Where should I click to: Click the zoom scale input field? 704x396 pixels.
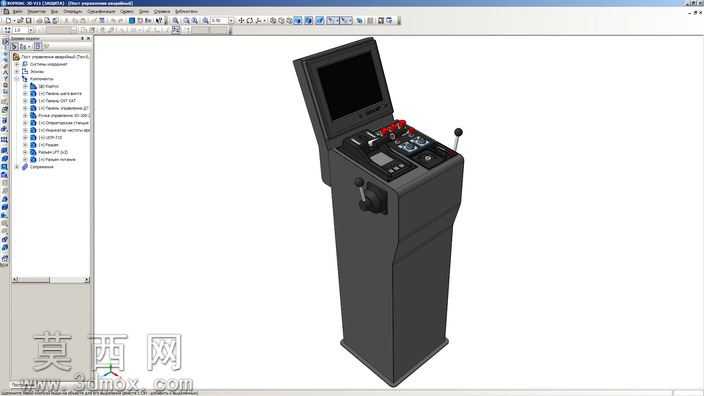(x=219, y=21)
